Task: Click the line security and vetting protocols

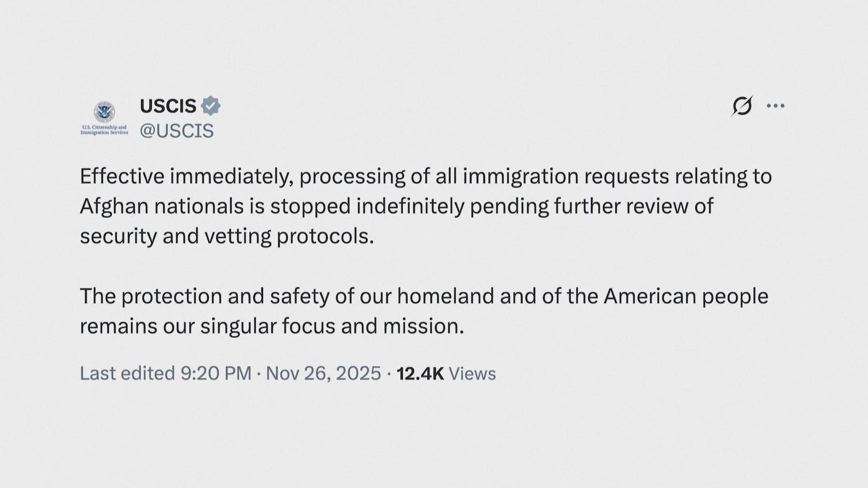Action: pos(227,236)
